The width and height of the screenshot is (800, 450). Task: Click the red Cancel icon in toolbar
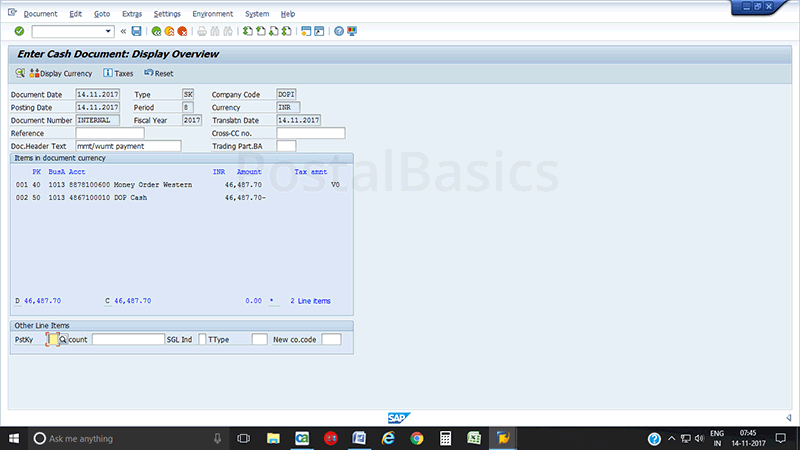183,32
